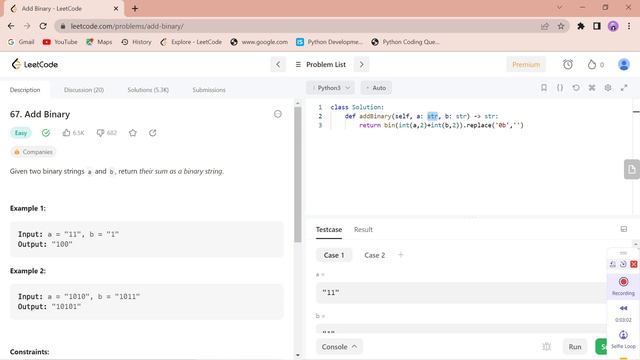The width and height of the screenshot is (640, 360).
Task: Click the thumbs down dislike icon
Action: (100, 133)
